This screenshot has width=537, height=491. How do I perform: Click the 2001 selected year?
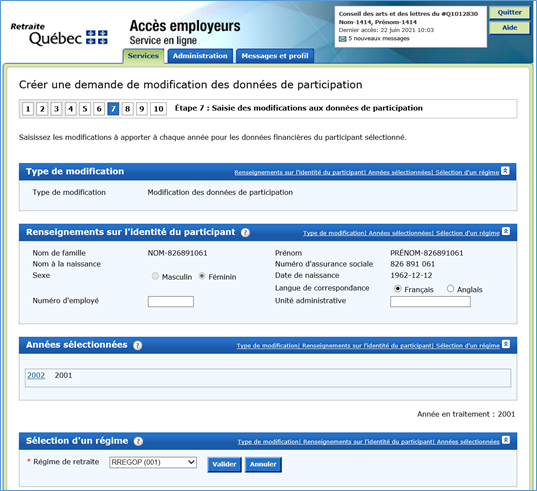[63, 376]
